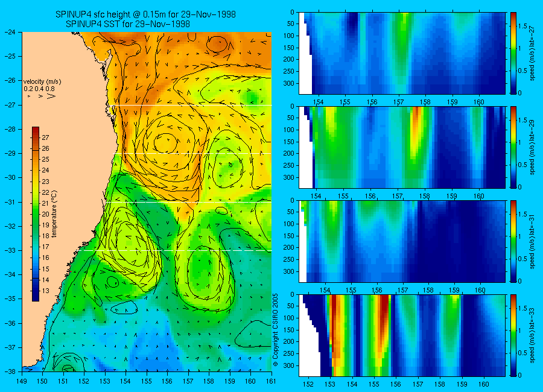This screenshot has width=543, height=392.
Task: Click the 149 longitude label on the map axis
Action: tap(22, 381)
